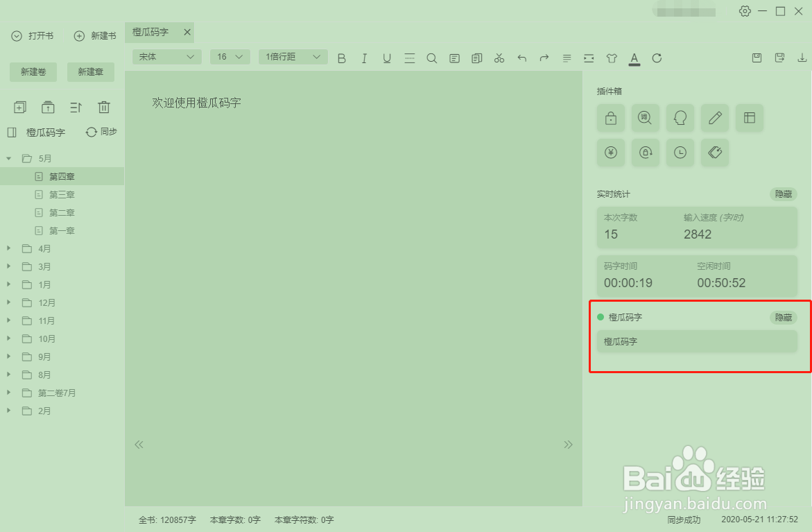Click the 新建卷 new volume button
This screenshot has width=812, height=532.
[x=33, y=72]
